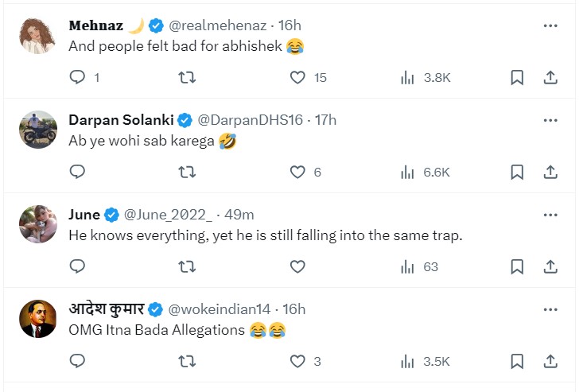This screenshot has width=583, height=392.
Task: Like Darpan Solanki's tweet
Action: [297, 172]
